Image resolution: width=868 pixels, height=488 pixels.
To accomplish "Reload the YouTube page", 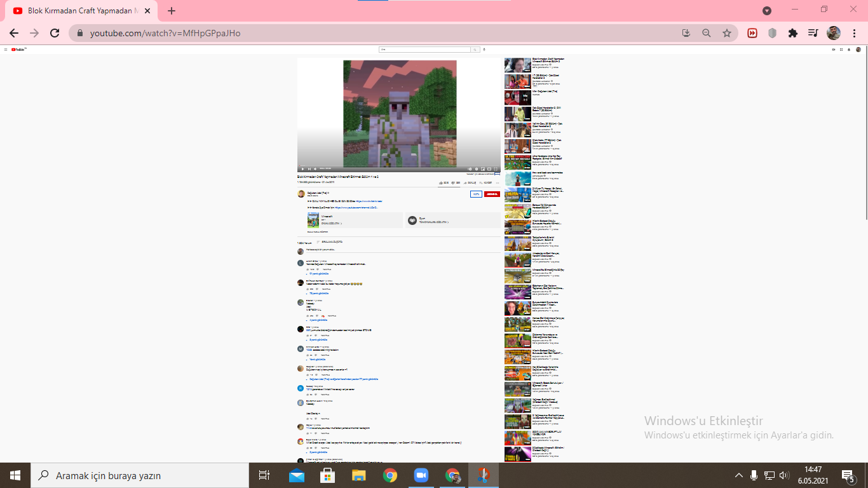I will (55, 33).
